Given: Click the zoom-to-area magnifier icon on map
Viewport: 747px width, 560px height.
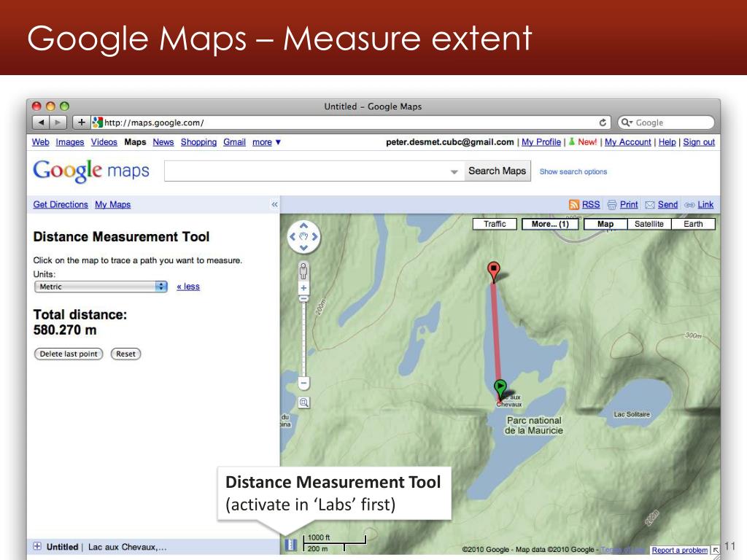Looking at the screenshot, I should click(x=304, y=402).
